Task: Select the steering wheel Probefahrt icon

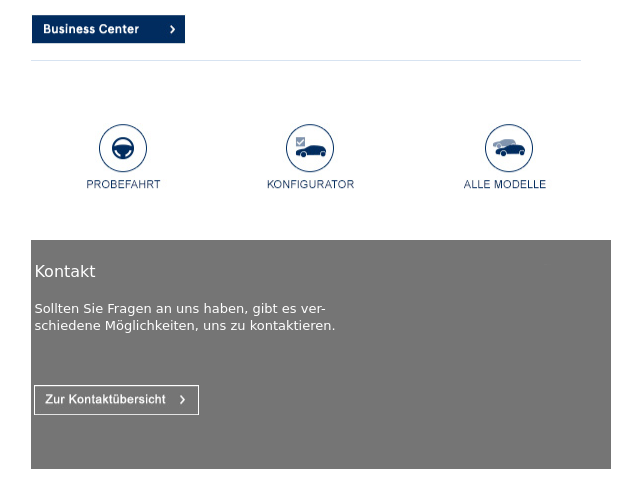Action: coord(123,148)
